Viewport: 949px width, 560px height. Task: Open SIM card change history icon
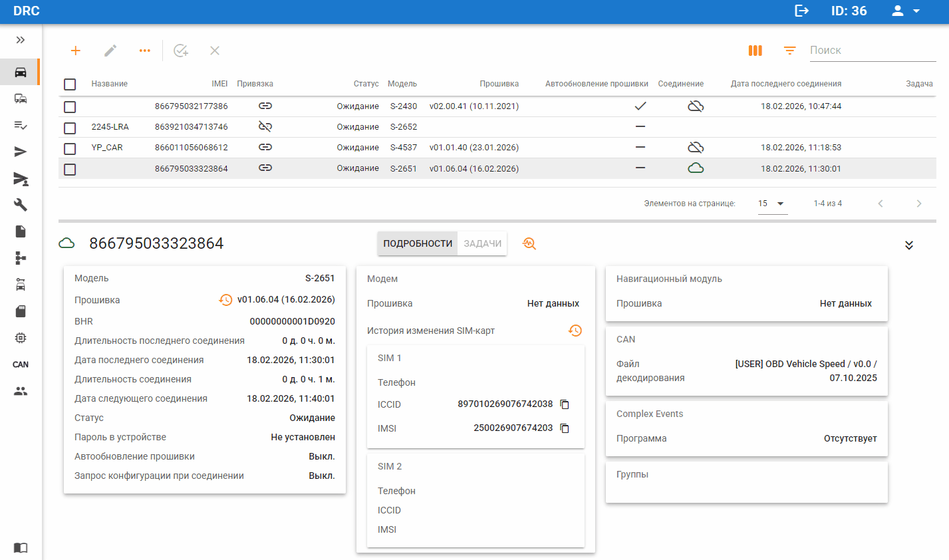coord(575,331)
